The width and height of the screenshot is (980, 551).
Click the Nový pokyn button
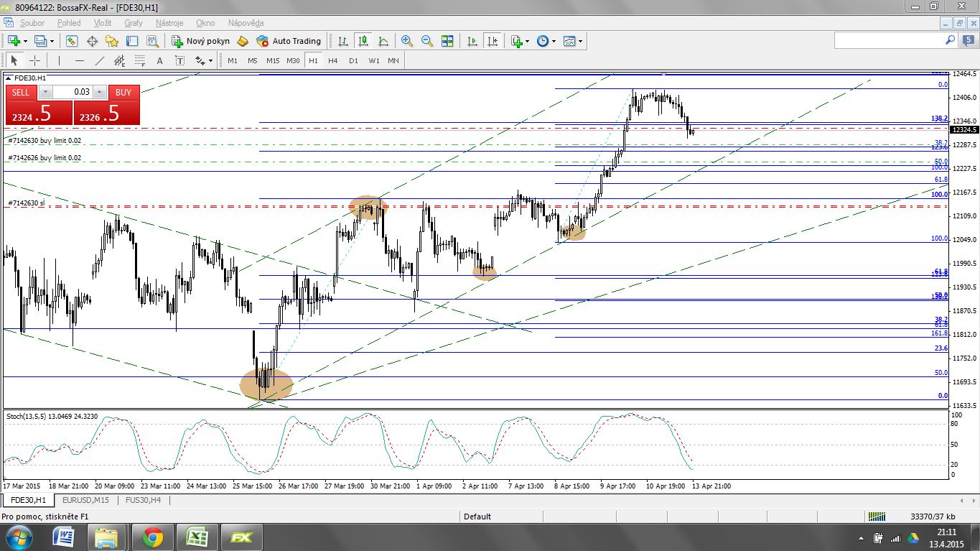(x=201, y=41)
